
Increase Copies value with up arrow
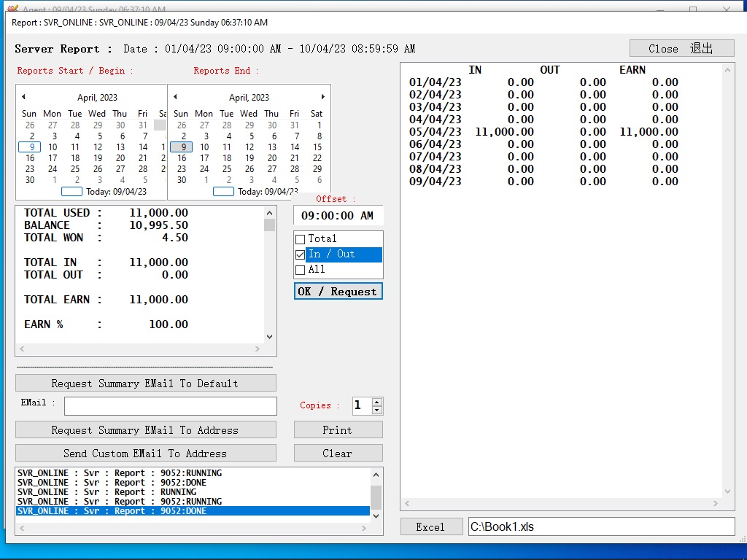tap(376, 402)
